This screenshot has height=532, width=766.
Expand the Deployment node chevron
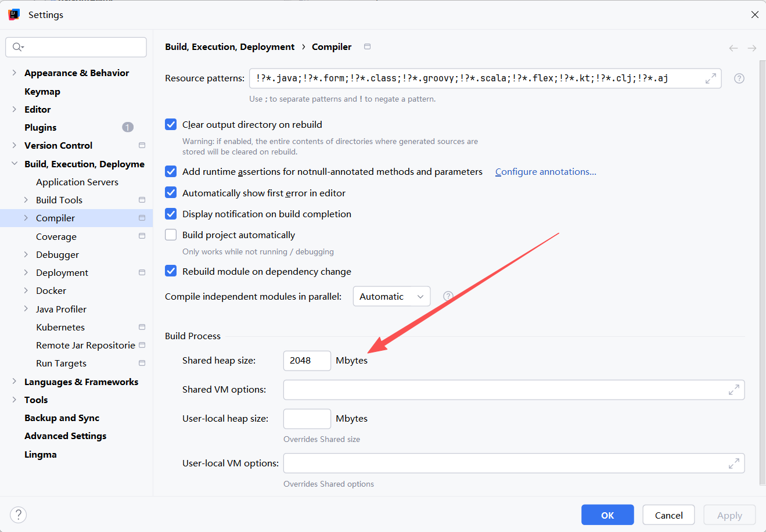click(x=26, y=272)
